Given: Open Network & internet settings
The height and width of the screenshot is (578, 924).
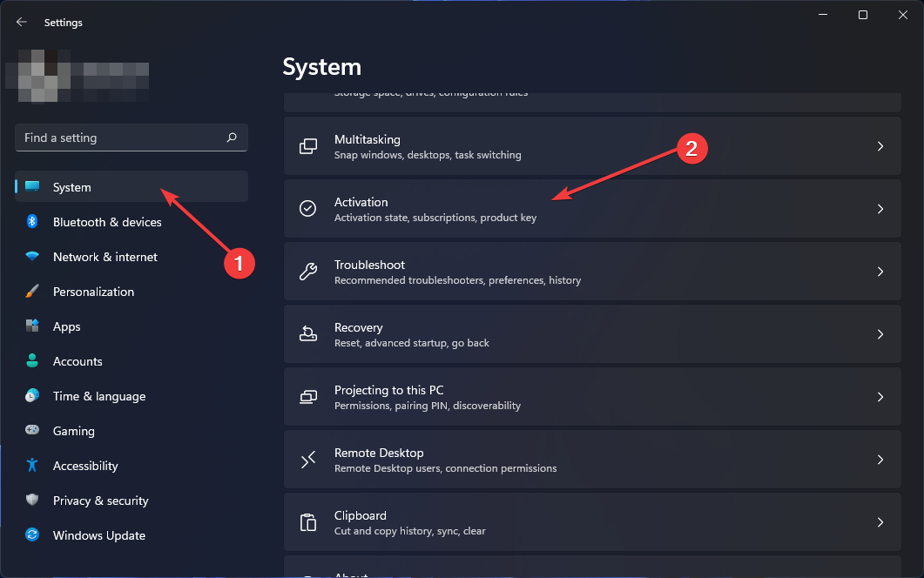Looking at the screenshot, I should [132, 256].
